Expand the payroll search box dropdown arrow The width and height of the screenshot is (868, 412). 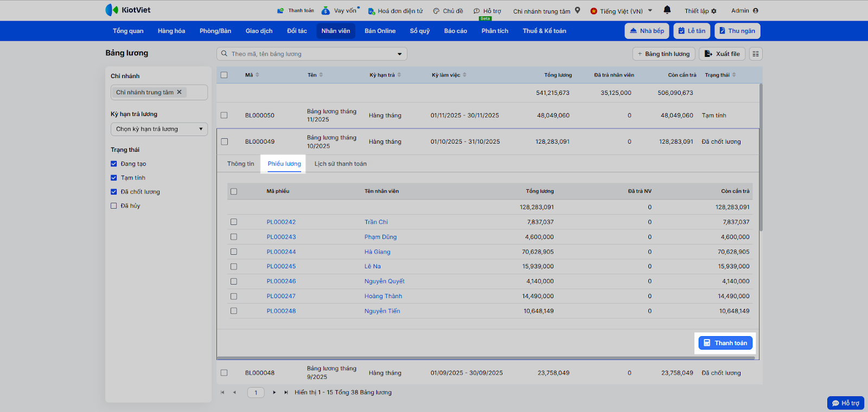click(x=400, y=54)
